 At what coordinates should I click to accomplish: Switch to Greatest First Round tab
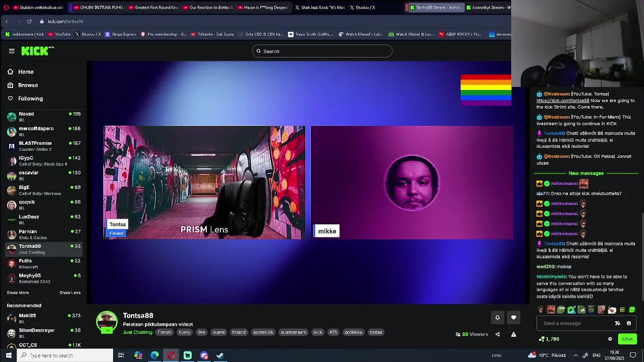153,8
